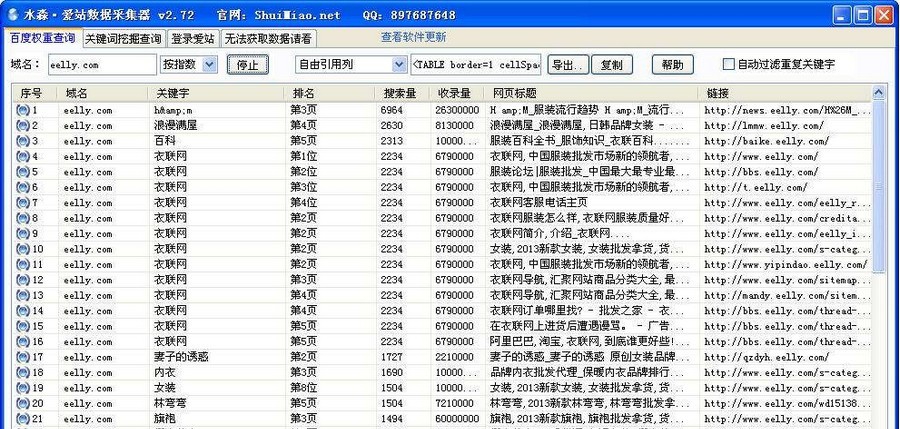Click the globe icon in row 18
This screenshot has width=900, height=429.
[x=22, y=373]
